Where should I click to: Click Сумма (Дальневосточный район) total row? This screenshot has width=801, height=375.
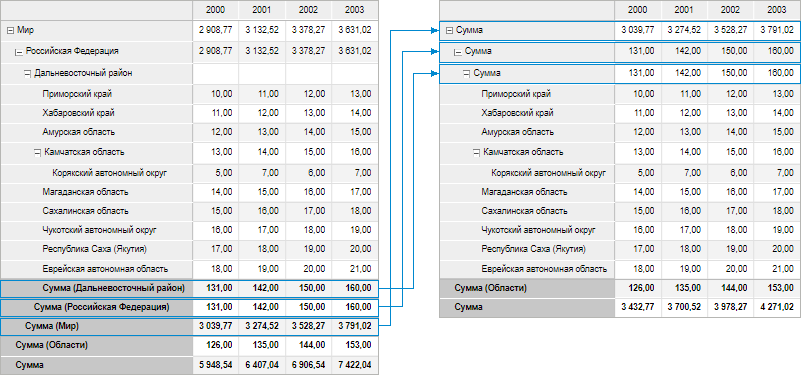(x=190, y=289)
